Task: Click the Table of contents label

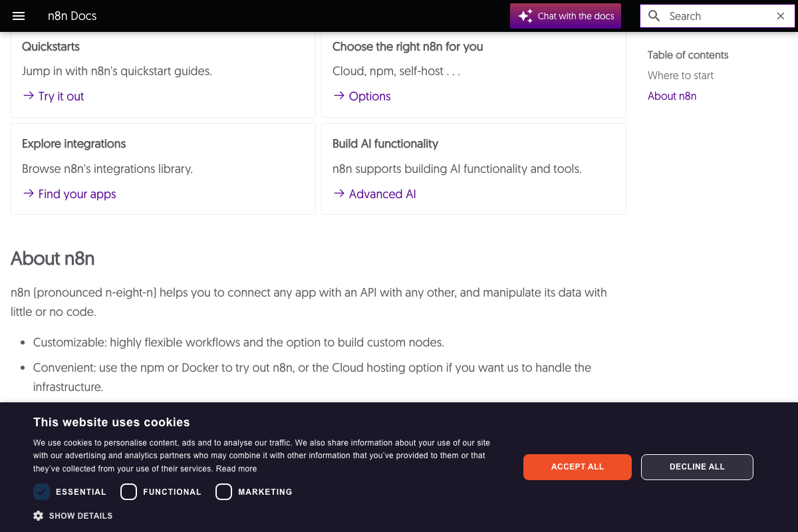Action: (688, 55)
